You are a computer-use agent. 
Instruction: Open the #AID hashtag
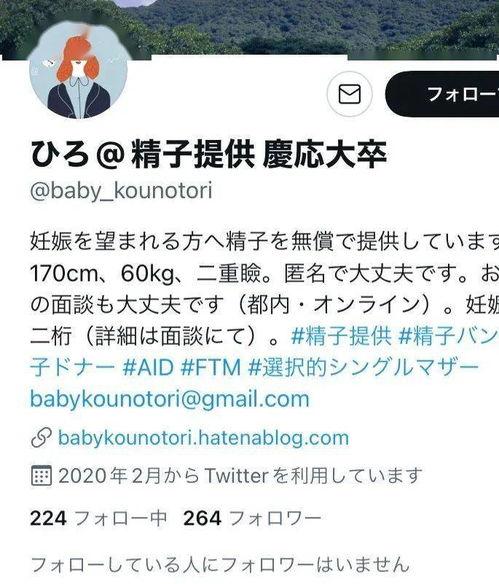148,367
